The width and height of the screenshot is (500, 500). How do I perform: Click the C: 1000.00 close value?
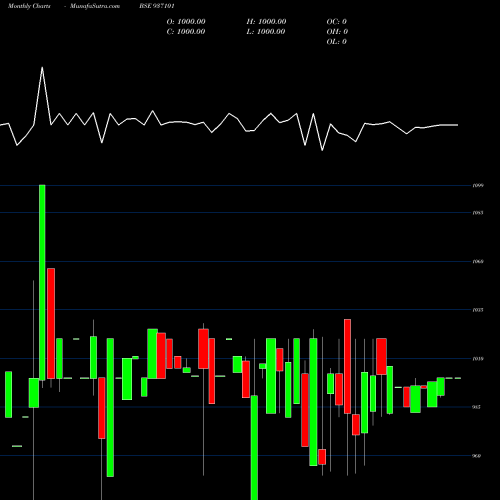coord(186,32)
